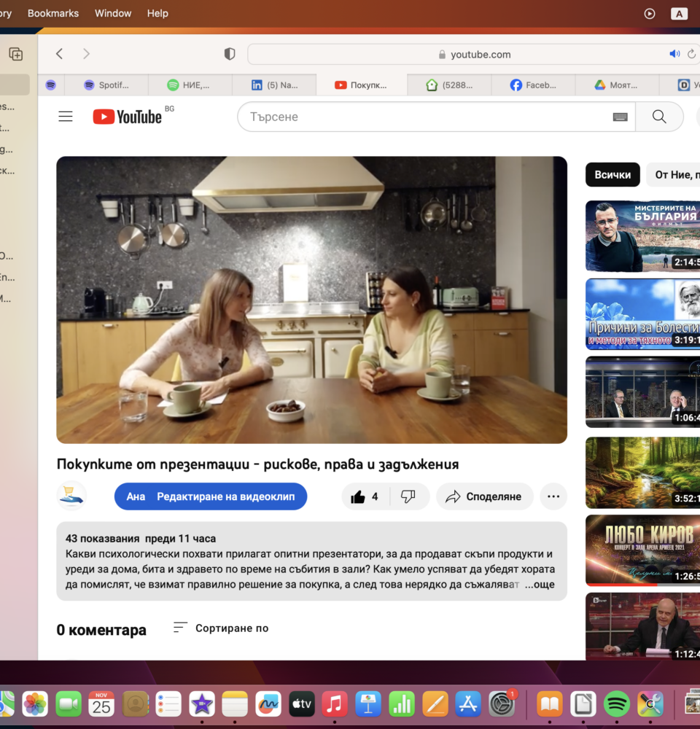The height and width of the screenshot is (729, 700).
Task: Open the App Store from the Dock
Action: tap(468, 704)
